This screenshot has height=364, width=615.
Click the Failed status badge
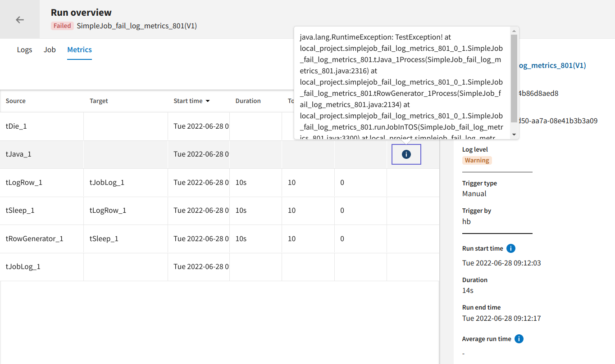point(62,26)
